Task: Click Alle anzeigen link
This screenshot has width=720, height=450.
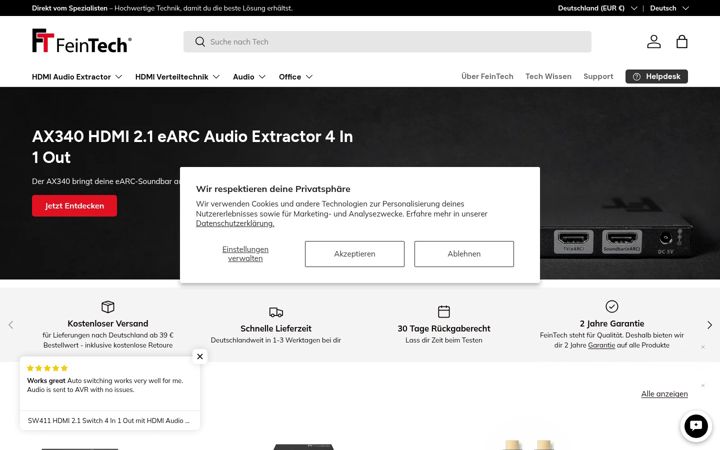Action: click(x=664, y=394)
